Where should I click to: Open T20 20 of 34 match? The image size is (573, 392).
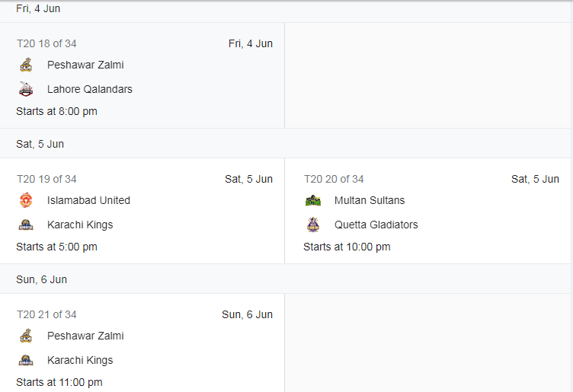coord(427,211)
